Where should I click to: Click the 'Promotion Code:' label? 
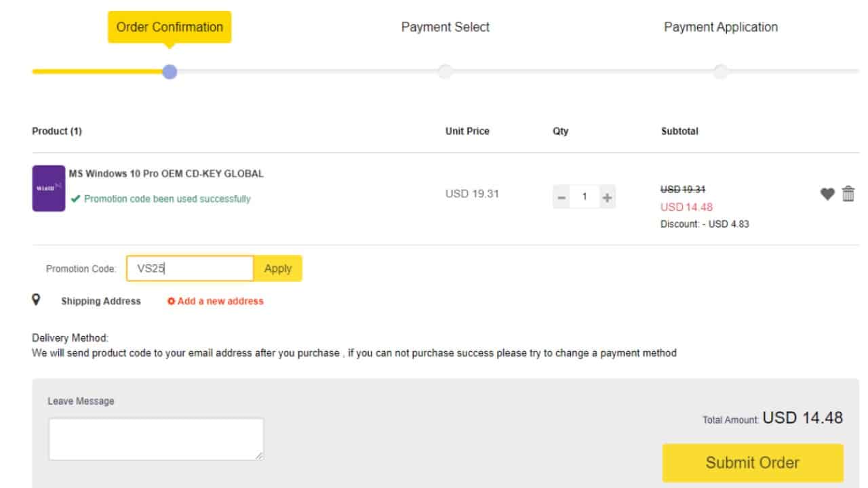pyautogui.click(x=81, y=268)
